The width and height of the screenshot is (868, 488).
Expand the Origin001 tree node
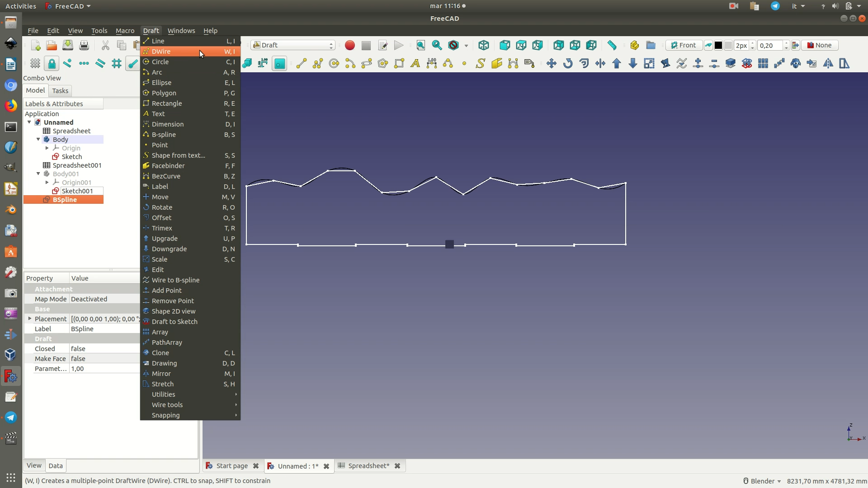click(x=47, y=183)
